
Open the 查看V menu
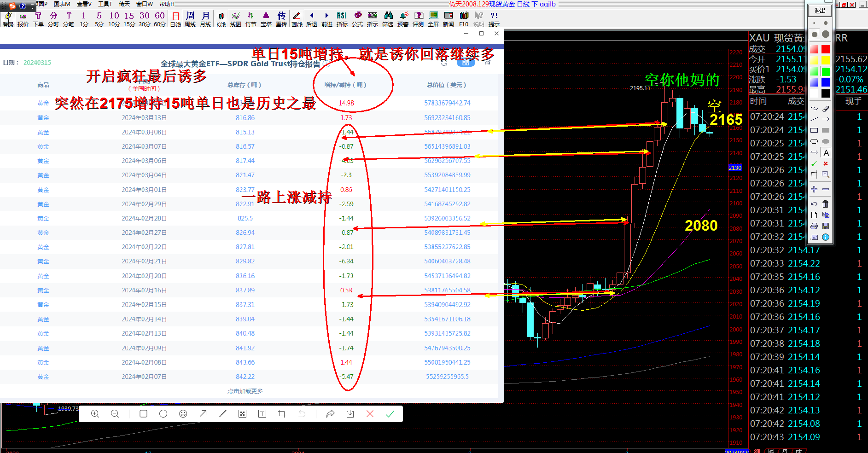[84, 4]
